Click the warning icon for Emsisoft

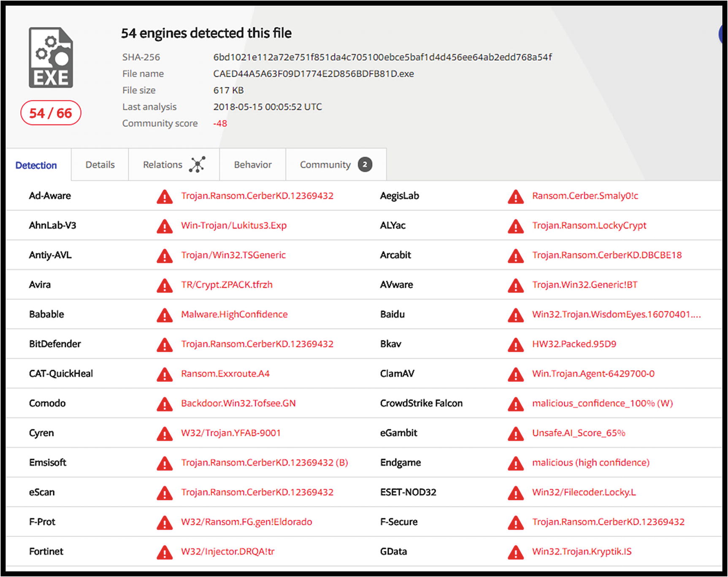pos(165,463)
